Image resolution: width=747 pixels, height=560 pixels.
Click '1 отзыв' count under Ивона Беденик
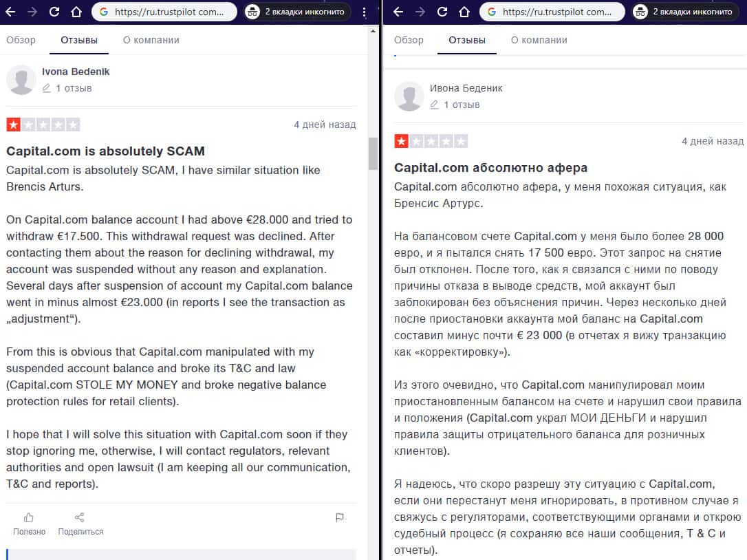coord(462,105)
